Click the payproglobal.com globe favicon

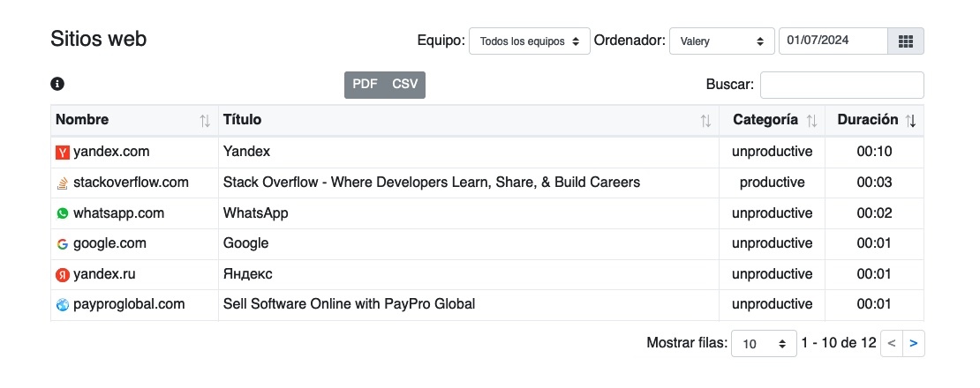63,304
